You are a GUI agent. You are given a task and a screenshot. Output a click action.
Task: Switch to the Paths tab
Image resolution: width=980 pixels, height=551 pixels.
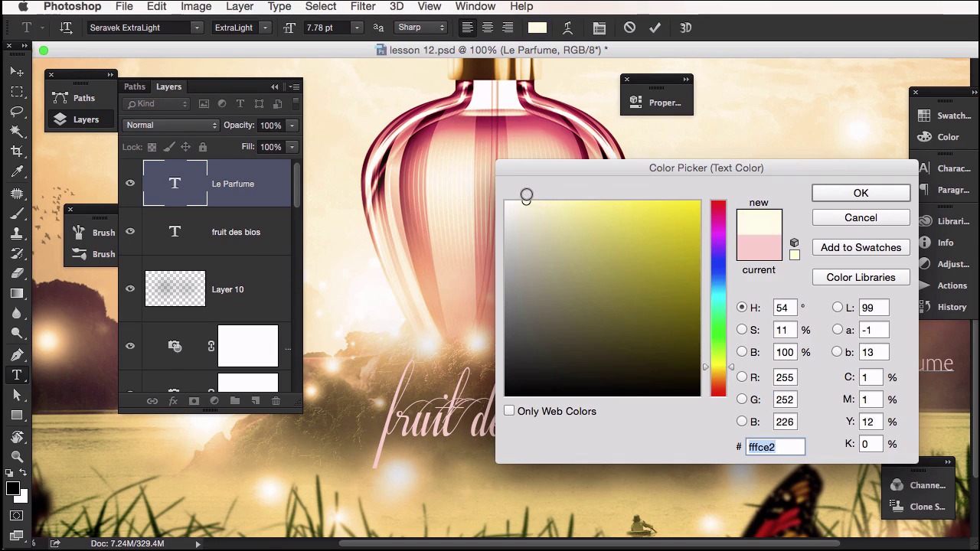coord(135,86)
